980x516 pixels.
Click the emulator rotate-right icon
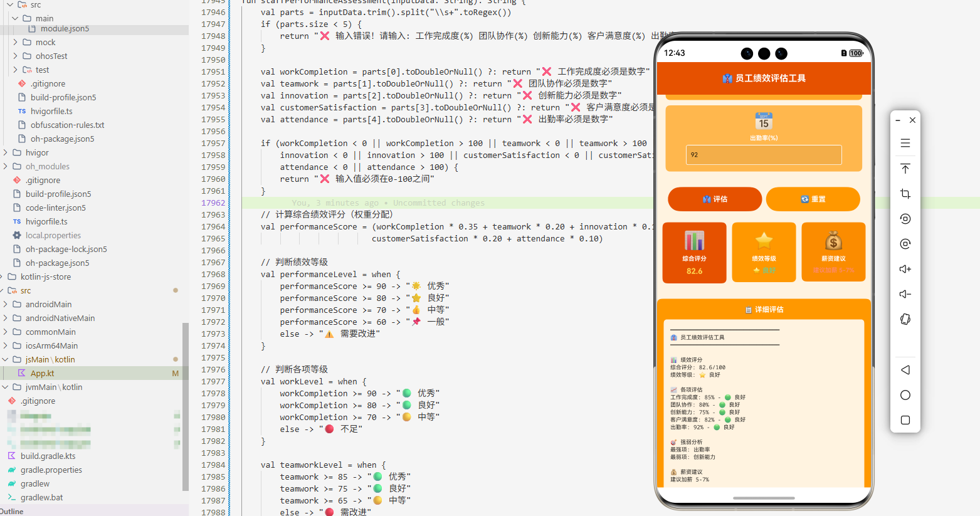click(x=905, y=244)
